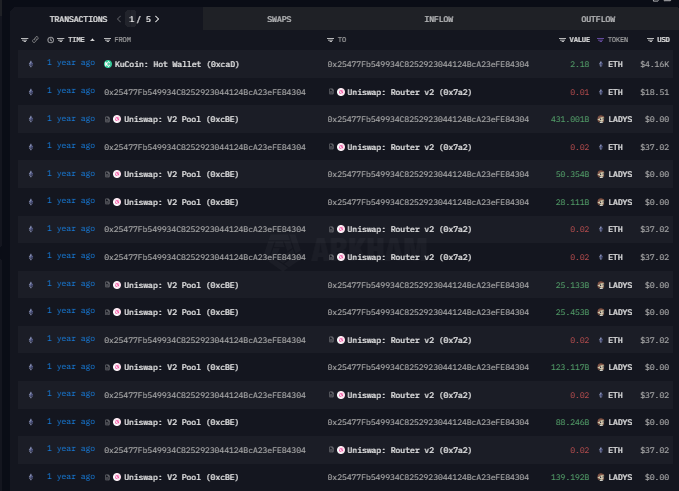Click Ethereum chain icon in KuCoin row
This screenshot has width=679, height=491.
click(x=31, y=64)
